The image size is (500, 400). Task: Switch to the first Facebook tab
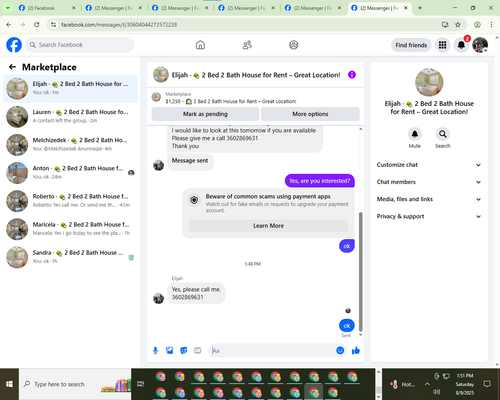47,8
